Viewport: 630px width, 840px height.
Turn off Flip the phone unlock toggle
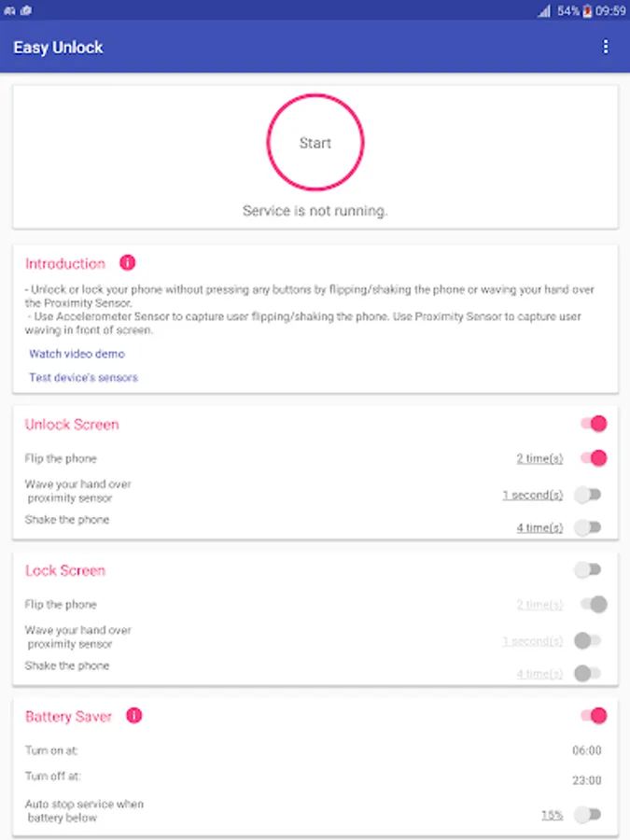[x=593, y=458]
